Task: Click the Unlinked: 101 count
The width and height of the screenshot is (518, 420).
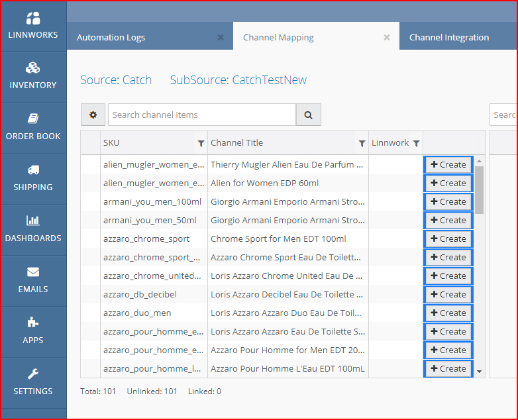Action: tap(152, 392)
